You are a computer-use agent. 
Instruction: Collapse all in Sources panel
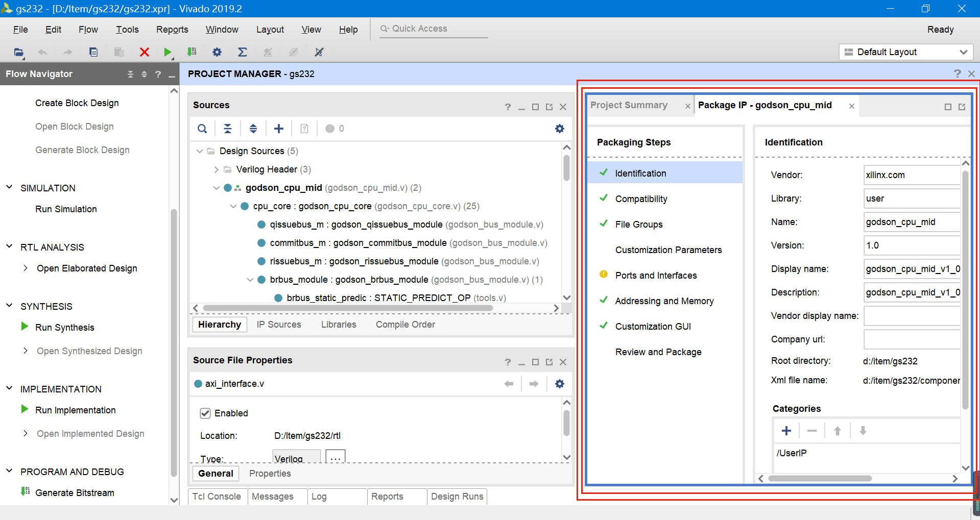tap(228, 129)
